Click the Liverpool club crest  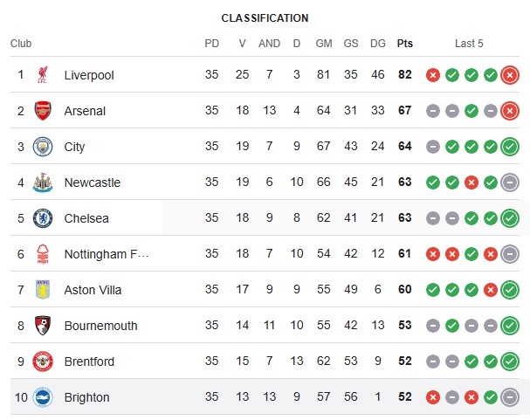43,75
